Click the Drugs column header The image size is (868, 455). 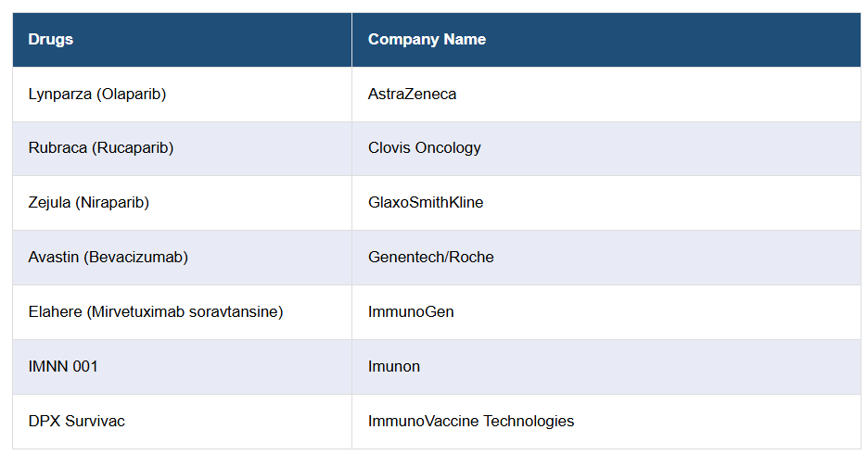point(51,39)
